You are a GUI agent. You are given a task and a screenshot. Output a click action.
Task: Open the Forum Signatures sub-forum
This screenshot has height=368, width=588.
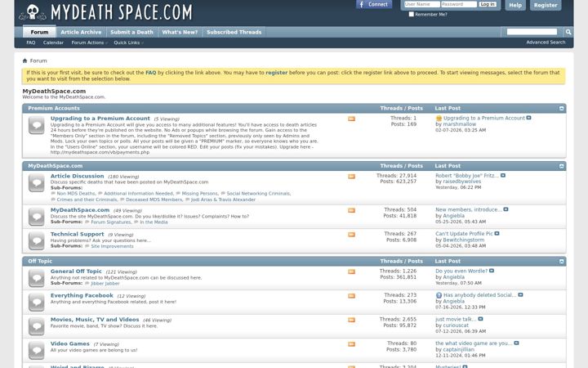111,222
